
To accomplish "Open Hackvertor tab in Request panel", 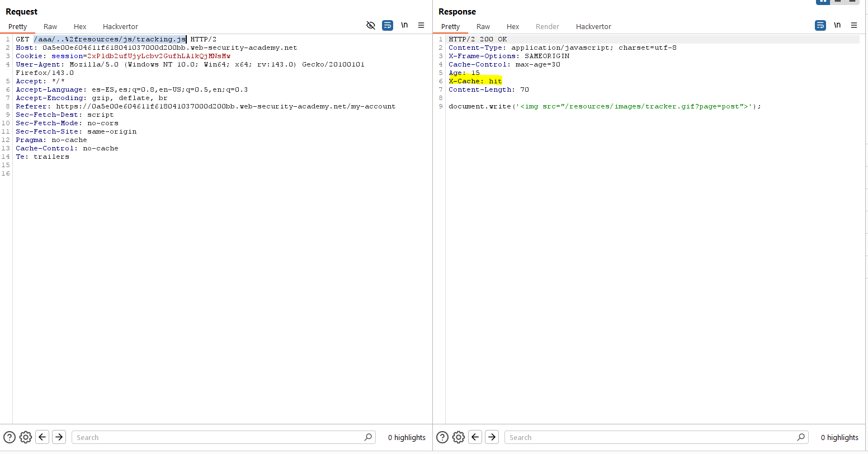I will pos(120,26).
